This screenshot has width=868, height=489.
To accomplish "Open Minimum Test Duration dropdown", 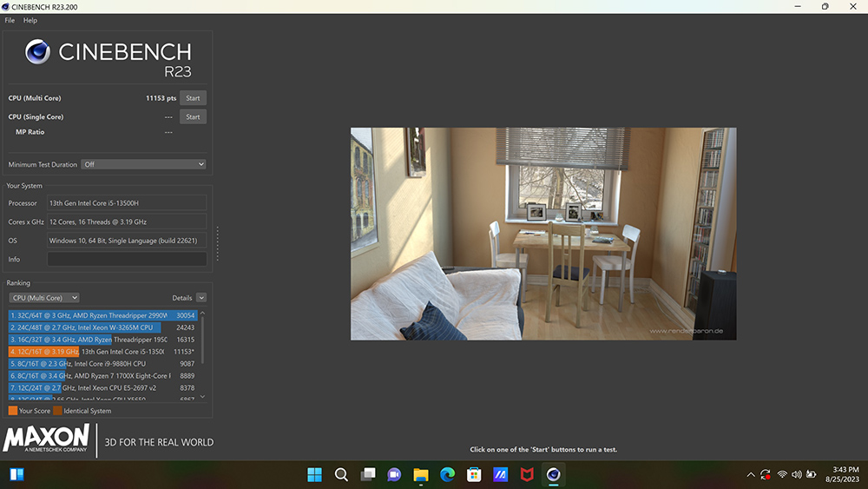I will tap(144, 164).
